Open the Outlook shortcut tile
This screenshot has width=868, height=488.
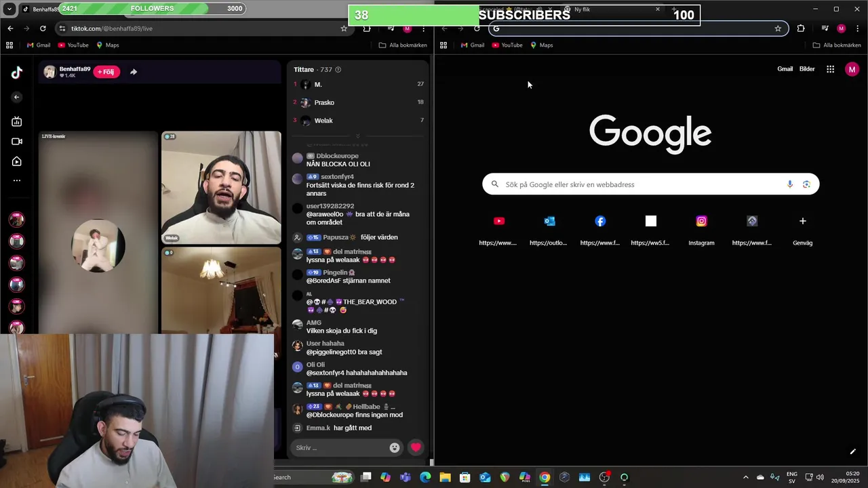(x=549, y=229)
